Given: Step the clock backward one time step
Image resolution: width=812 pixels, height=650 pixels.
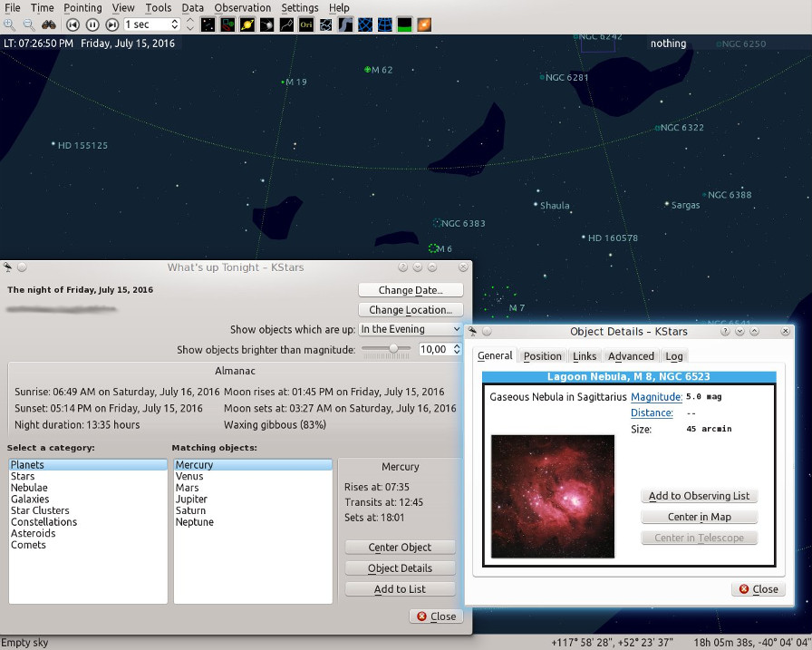Looking at the screenshot, I should [72, 24].
